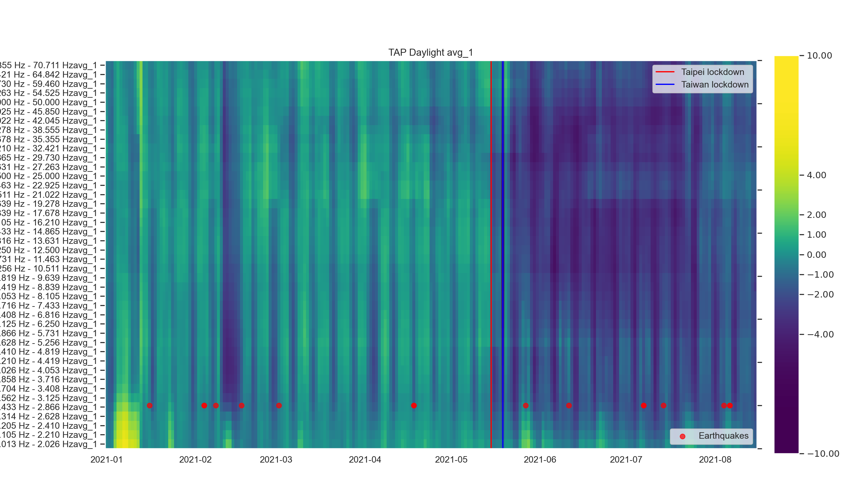
Task: Click the 10.00 colorbar tick label
Action: coord(819,56)
